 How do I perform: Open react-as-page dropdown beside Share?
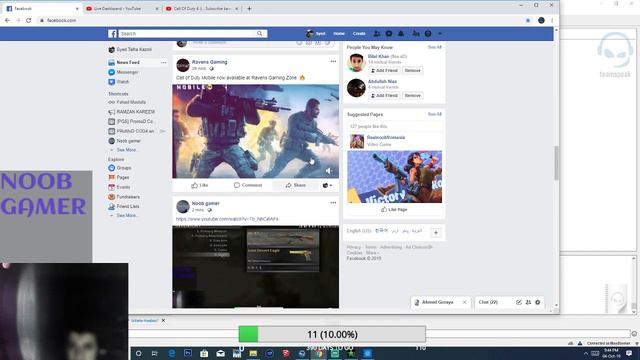pos(327,185)
